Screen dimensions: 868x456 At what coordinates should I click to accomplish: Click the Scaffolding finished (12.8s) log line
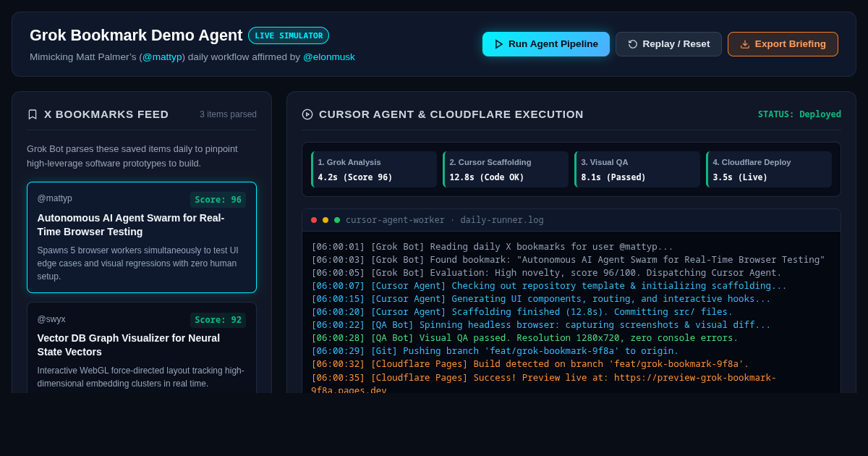tap(522, 312)
